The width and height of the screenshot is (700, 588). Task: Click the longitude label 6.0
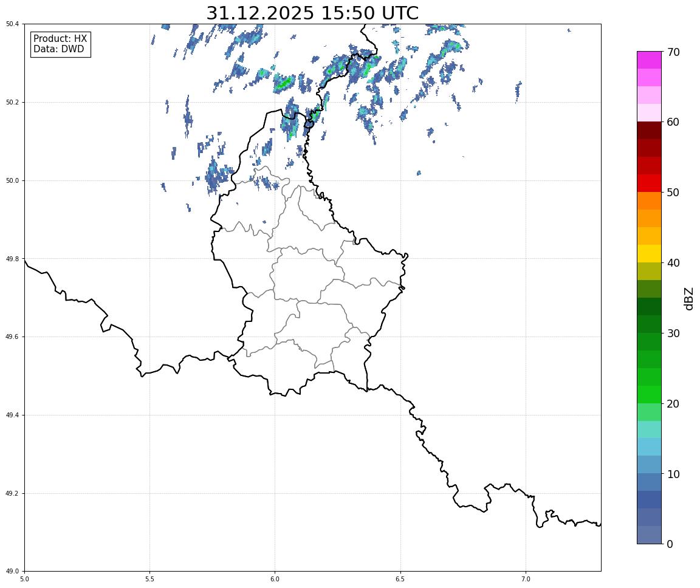click(x=275, y=579)
